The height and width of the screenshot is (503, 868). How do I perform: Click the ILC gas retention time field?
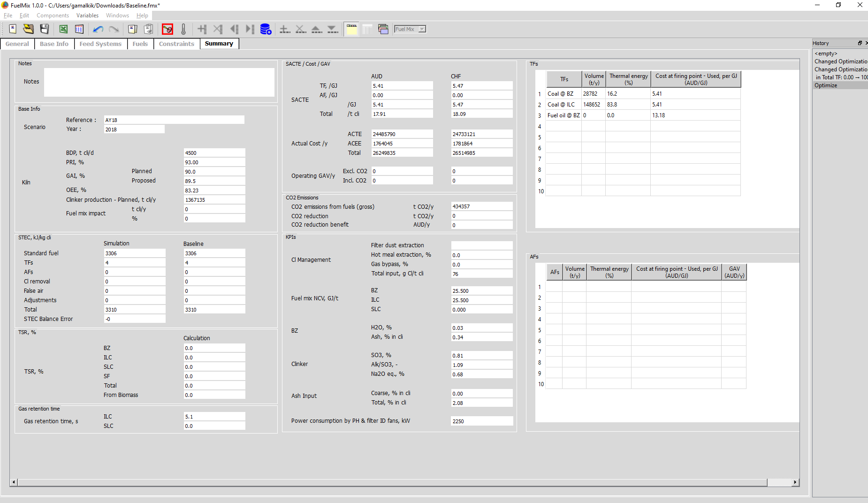(x=214, y=417)
